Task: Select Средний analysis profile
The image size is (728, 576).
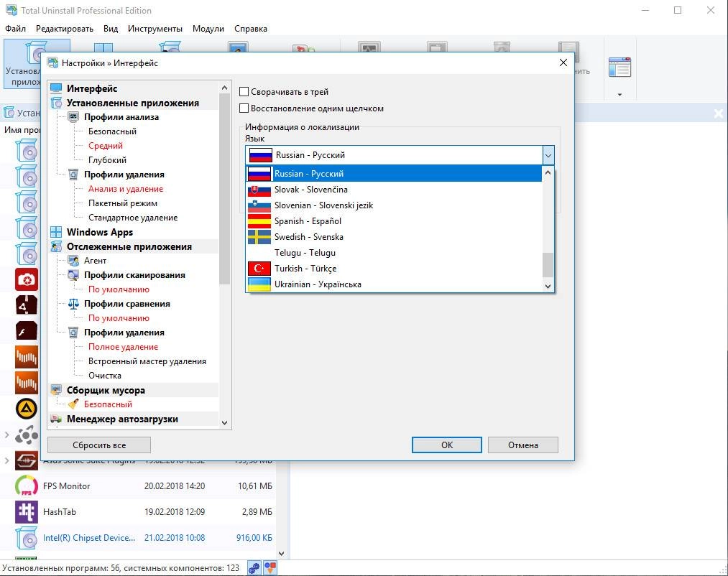Action: pos(106,146)
